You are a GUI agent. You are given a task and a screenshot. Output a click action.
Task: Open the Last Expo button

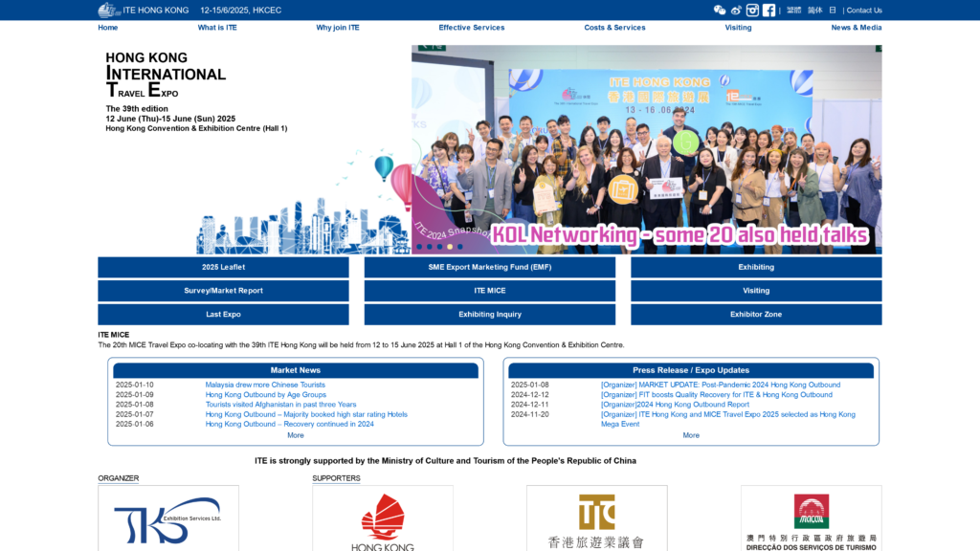223,315
